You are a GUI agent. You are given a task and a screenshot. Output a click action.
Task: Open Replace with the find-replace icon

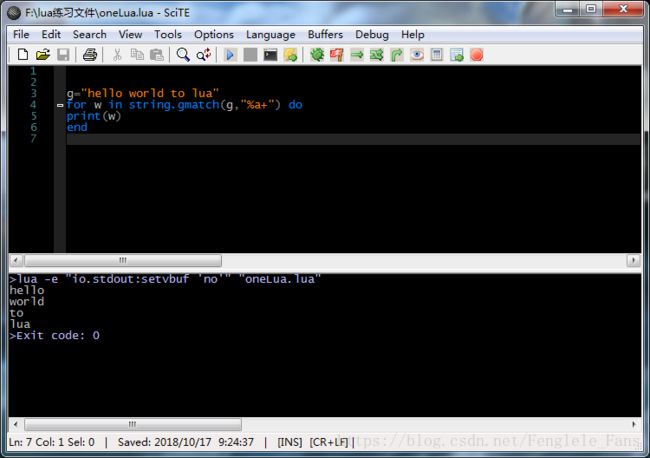click(x=204, y=55)
